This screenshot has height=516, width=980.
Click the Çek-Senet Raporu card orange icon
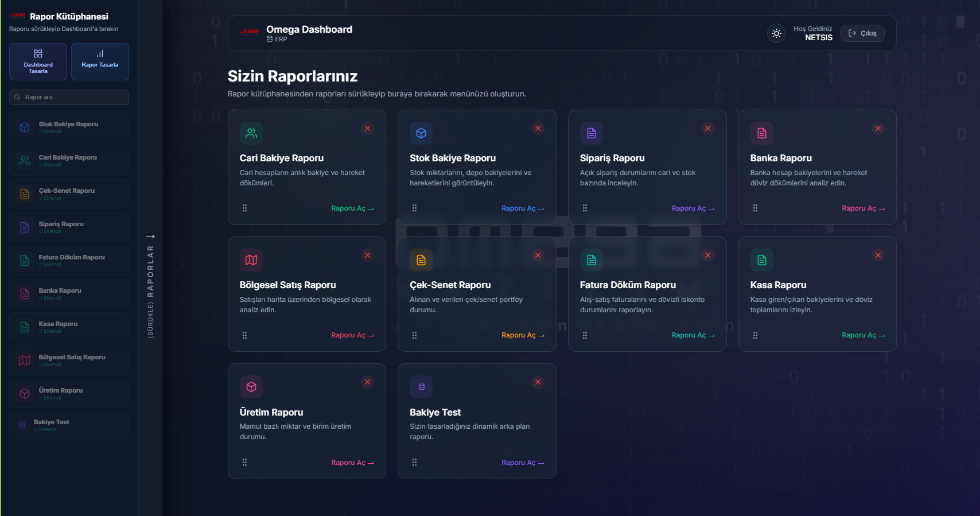421,260
